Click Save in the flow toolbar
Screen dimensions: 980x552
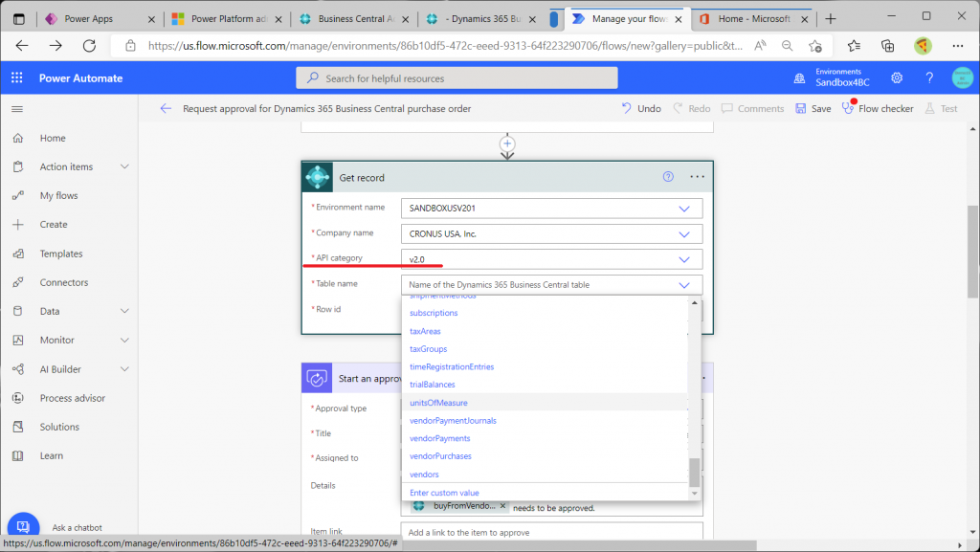pos(813,108)
